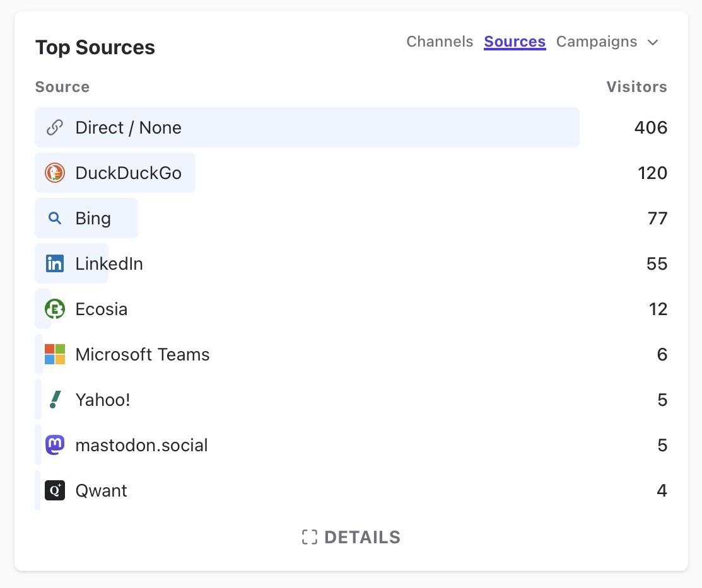The height and width of the screenshot is (588, 702).
Task: Open the Campaigns dropdown menu
Action: click(x=597, y=42)
